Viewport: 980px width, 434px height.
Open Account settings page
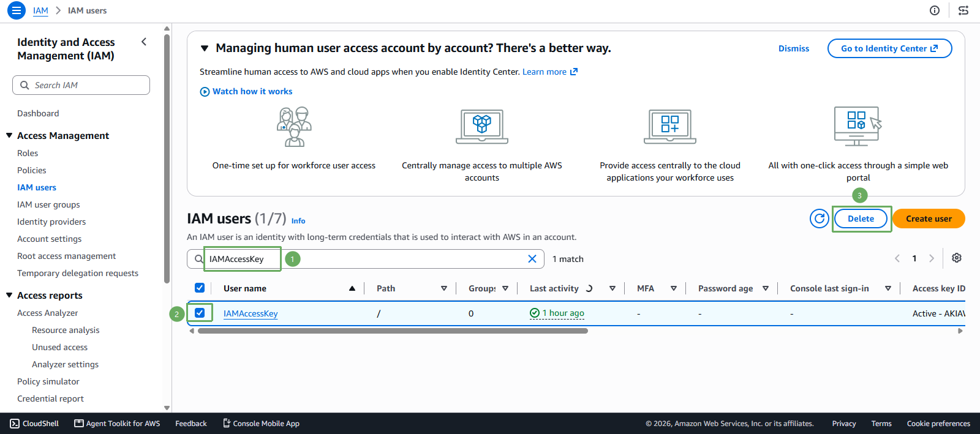[49, 239]
